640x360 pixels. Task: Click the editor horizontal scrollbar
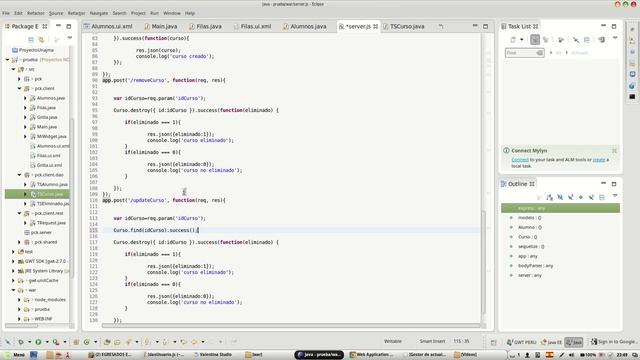click(x=291, y=326)
